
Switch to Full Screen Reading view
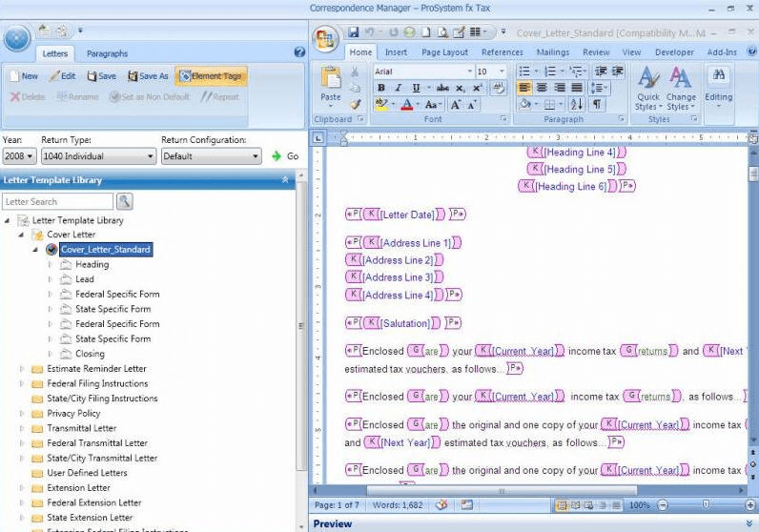point(576,505)
